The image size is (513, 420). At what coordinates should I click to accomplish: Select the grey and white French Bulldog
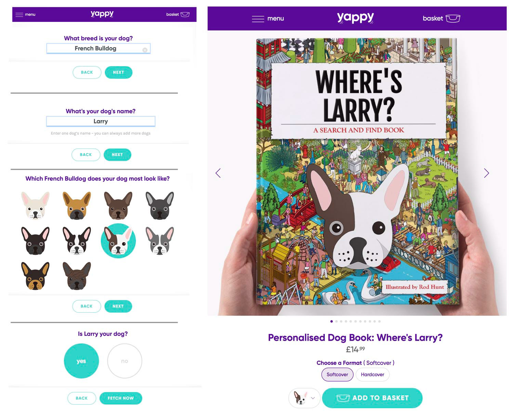[160, 241]
